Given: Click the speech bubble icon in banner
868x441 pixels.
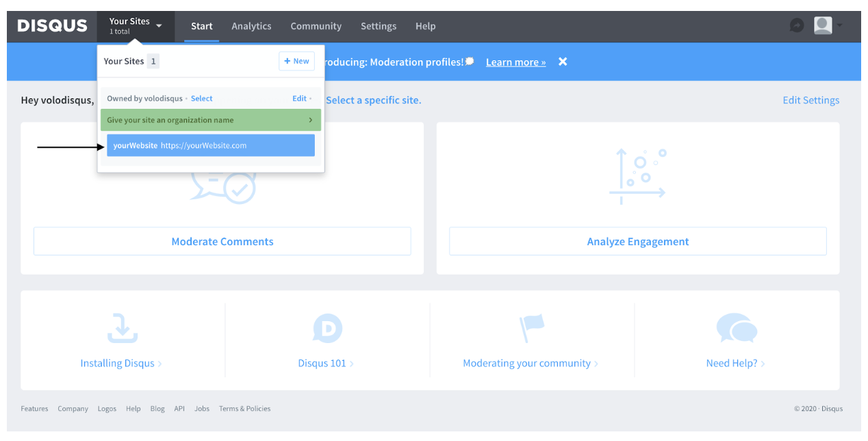Looking at the screenshot, I should (470, 62).
